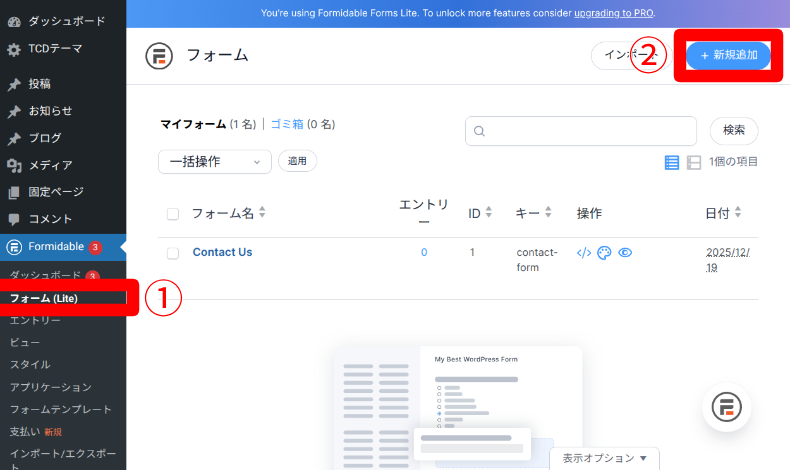The image size is (790, 470).
Task: Click the 1個の項目 item count
Action: coord(733,162)
